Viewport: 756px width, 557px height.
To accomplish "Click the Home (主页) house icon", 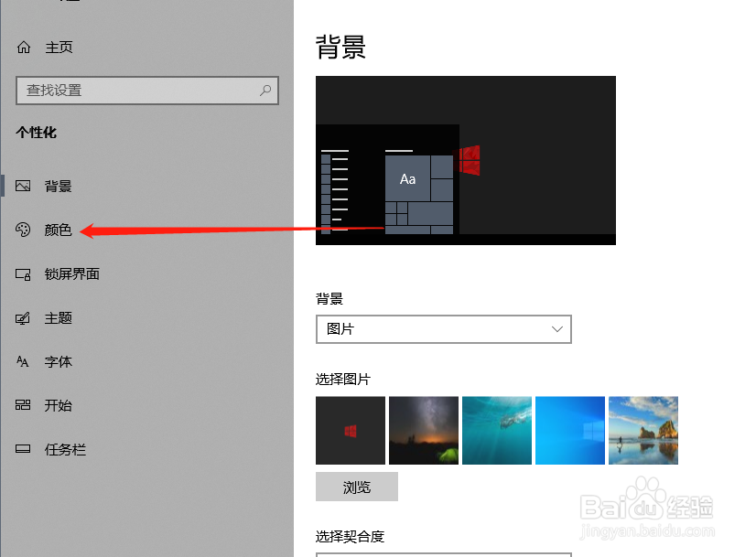I will coord(24,48).
